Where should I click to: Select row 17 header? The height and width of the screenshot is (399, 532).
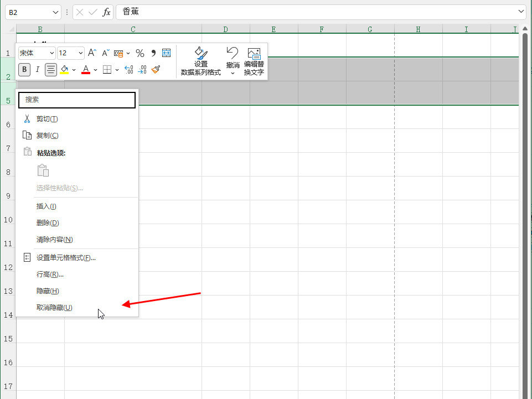pyautogui.click(x=8, y=379)
